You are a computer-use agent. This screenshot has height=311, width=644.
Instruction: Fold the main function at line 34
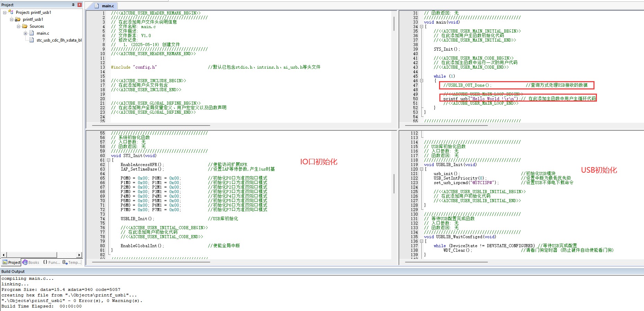click(x=421, y=27)
